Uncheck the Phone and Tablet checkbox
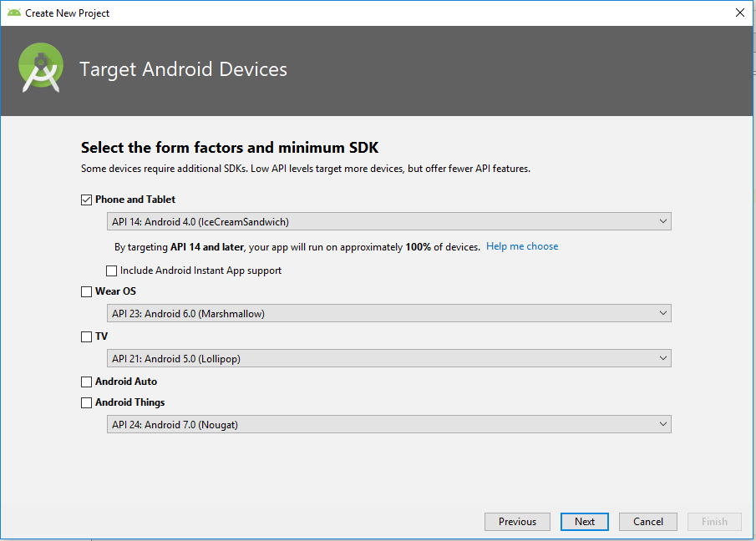Viewport: 756px width, 541px height. point(86,200)
